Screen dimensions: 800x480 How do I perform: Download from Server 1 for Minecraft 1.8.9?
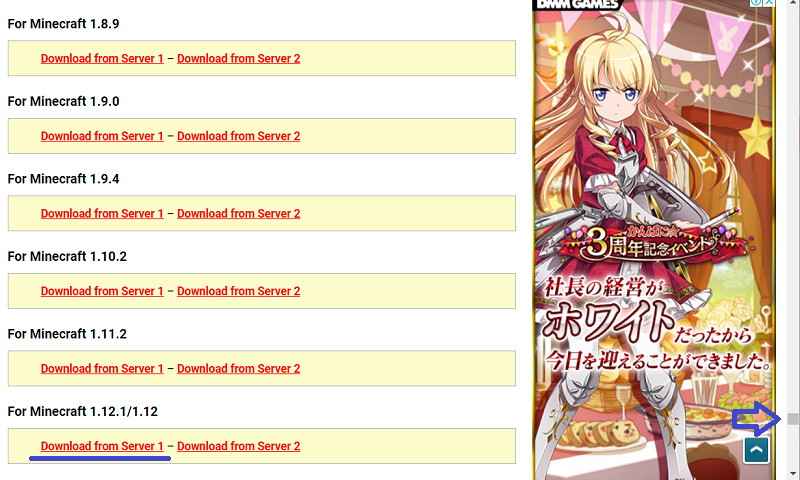(x=102, y=59)
